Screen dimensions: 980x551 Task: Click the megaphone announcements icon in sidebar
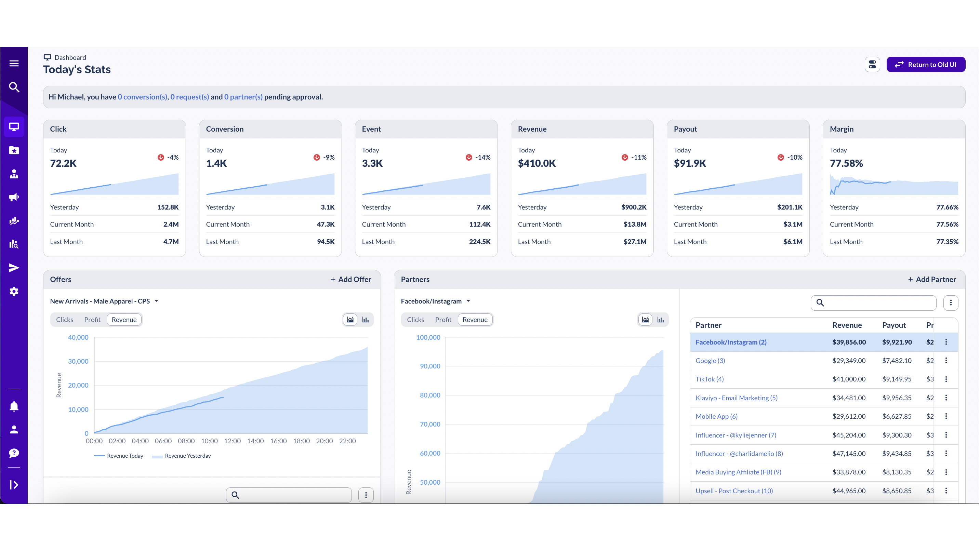(14, 197)
